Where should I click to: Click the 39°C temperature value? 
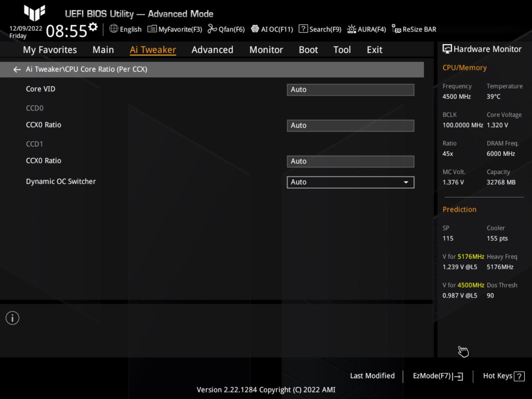[494, 97]
